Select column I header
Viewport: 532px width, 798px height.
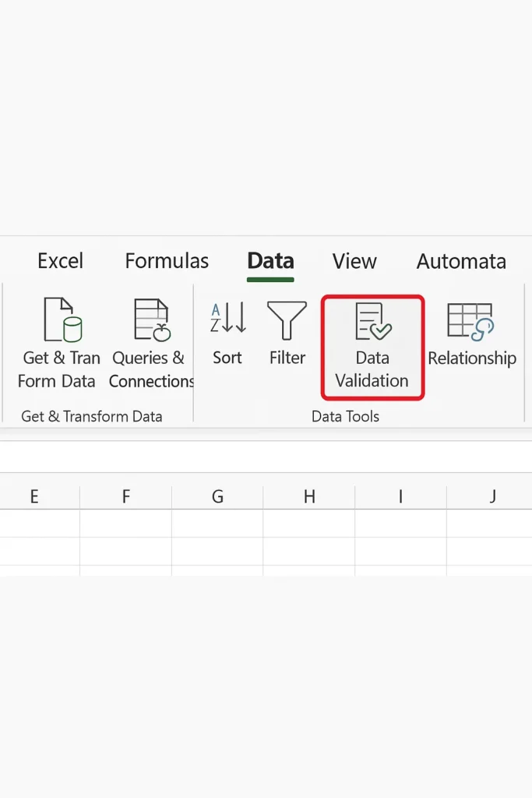400,495
